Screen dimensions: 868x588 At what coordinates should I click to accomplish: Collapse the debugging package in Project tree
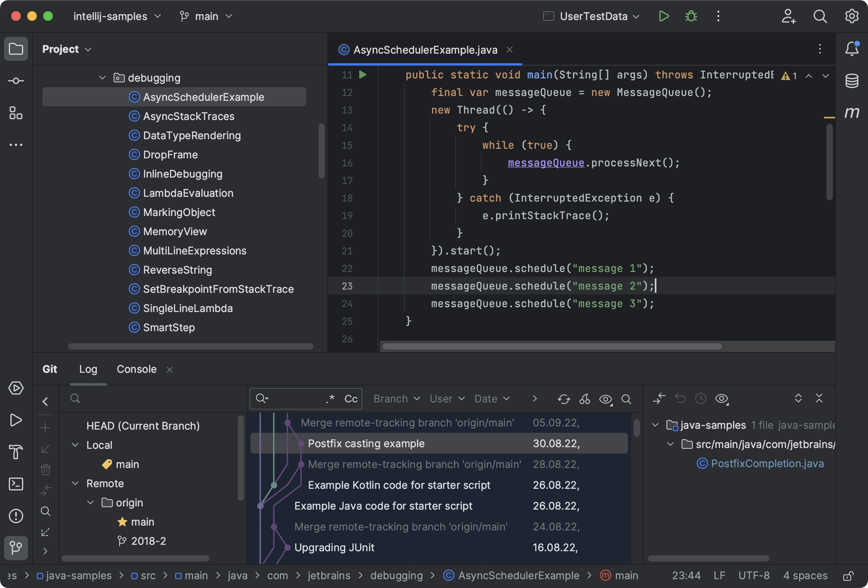102,78
